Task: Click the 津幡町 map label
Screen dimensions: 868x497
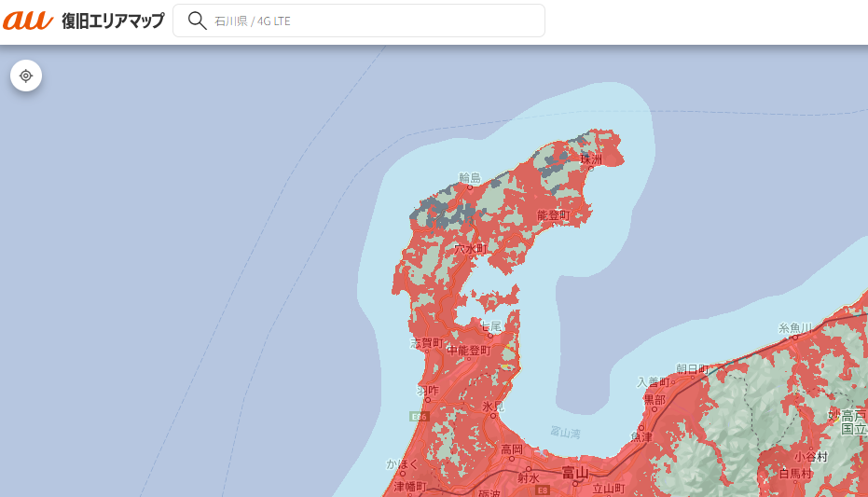Action: 410,487
